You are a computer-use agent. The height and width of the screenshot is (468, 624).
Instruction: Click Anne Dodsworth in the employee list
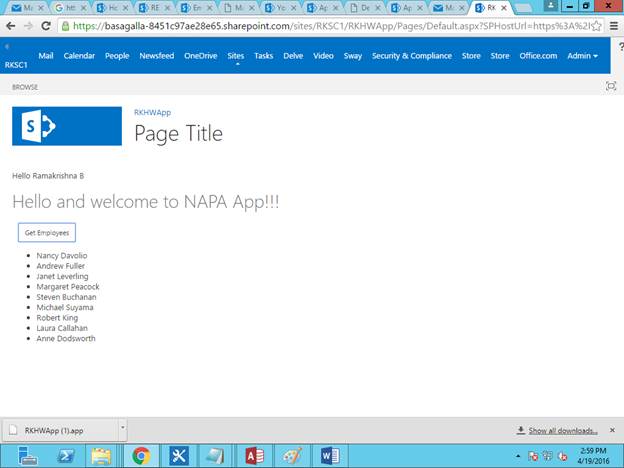click(x=66, y=338)
